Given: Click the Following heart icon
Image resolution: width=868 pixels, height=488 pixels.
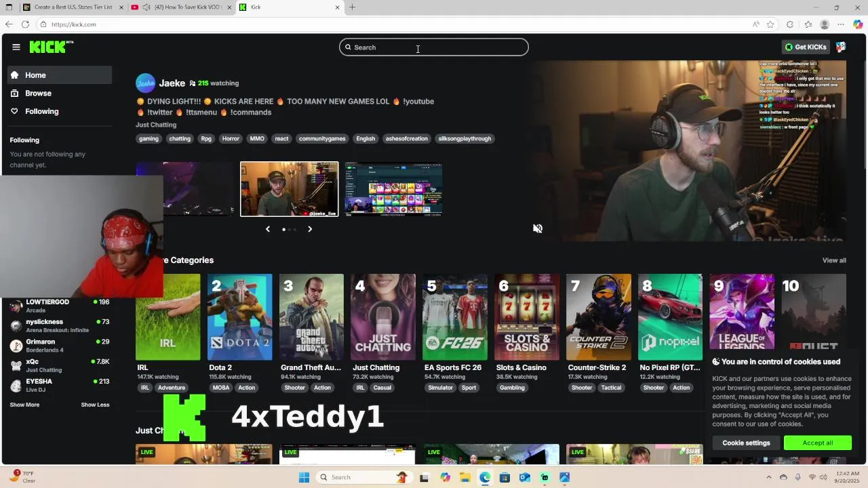Looking at the screenshot, I should [x=15, y=111].
